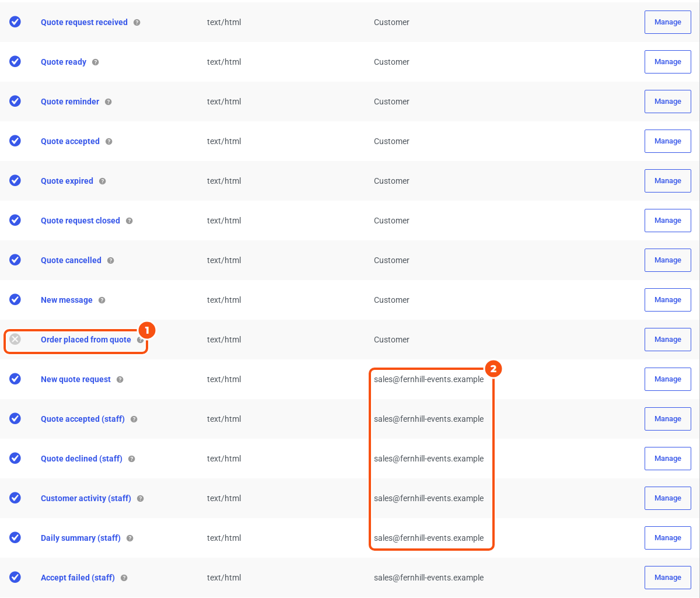700x598 pixels.
Task: Toggle enabled checkmark for Quote cancelled
Action: (x=15, y=260)
